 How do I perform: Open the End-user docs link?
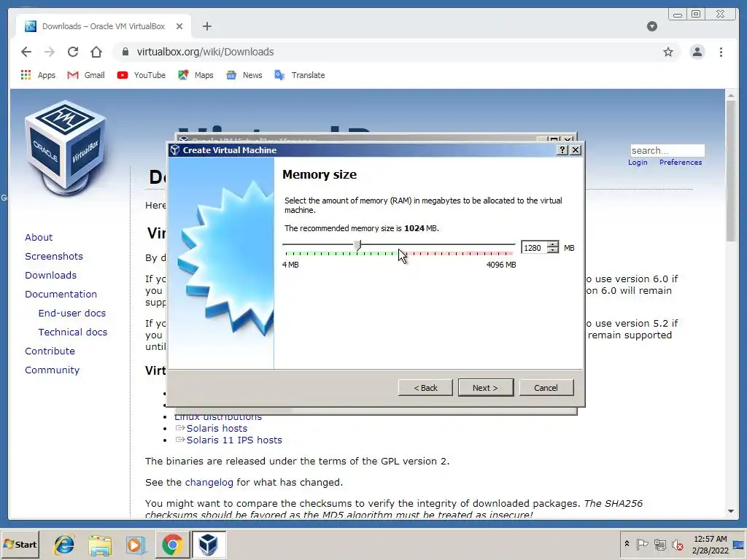(72, 314)
